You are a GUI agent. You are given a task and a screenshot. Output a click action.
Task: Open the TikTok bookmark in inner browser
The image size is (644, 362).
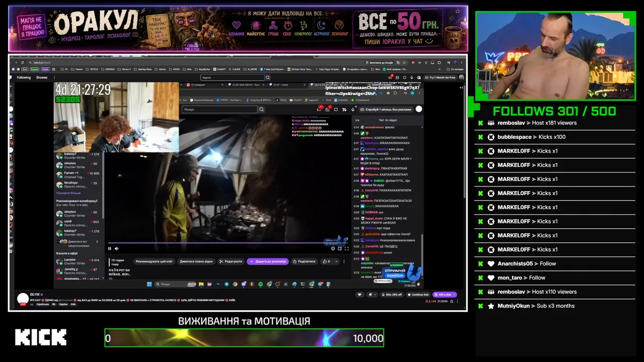coord(282,100)
